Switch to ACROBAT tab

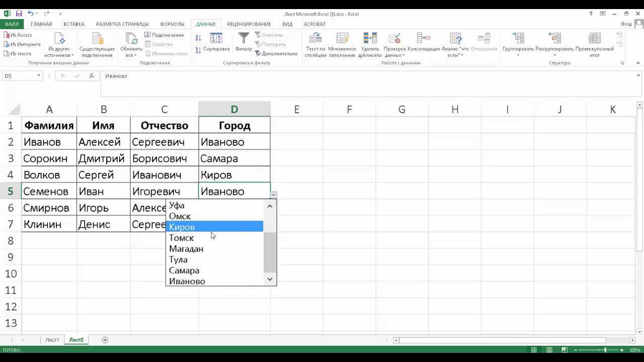(x=314, y=24)
